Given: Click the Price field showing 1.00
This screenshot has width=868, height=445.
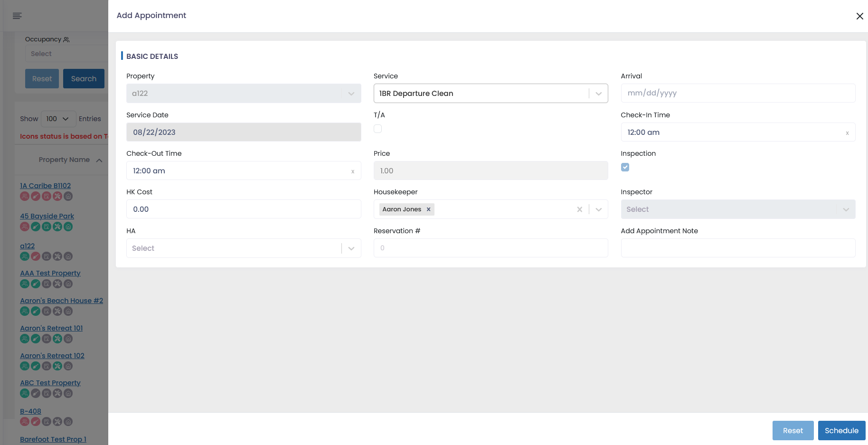Looking at the screenshot, I should tap(491, 171).
